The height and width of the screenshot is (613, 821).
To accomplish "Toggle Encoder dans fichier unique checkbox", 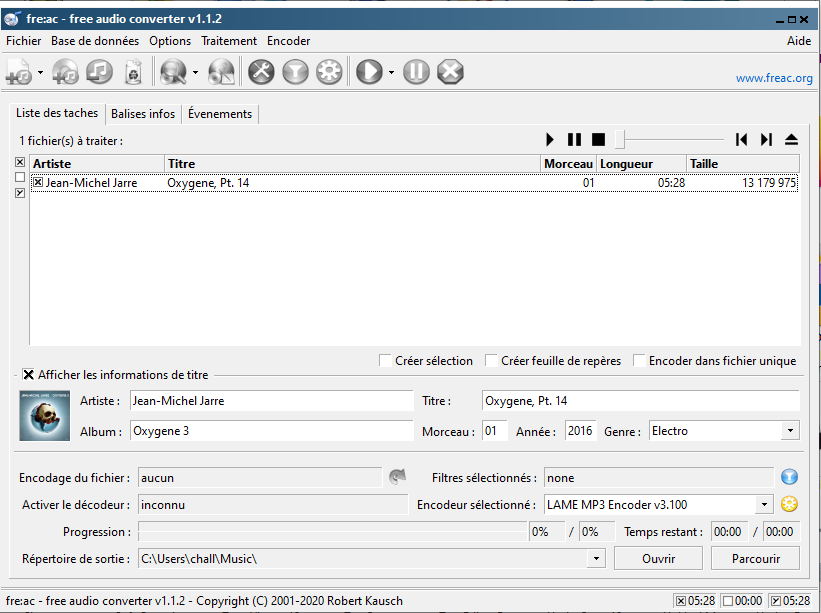I will point(639,361).
